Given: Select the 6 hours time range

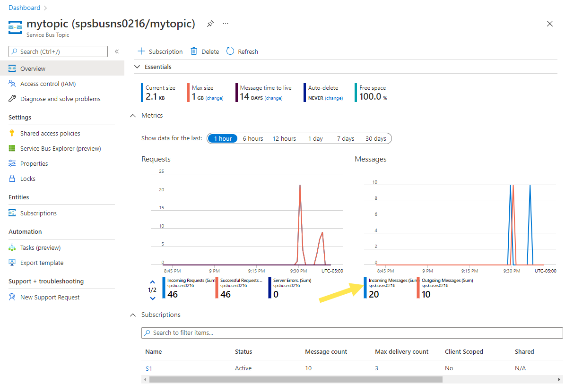Looking at the screenshot, I should (252, 138).
